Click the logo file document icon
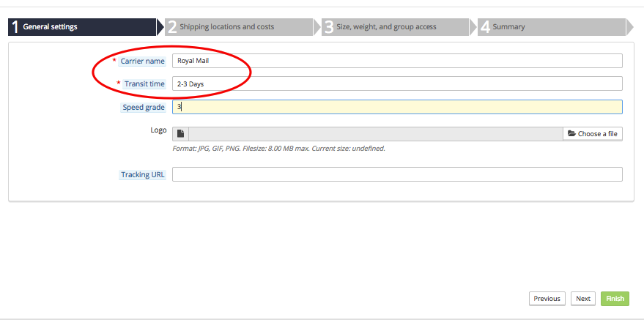The image size is (644, 320). [x=181, y=134]
